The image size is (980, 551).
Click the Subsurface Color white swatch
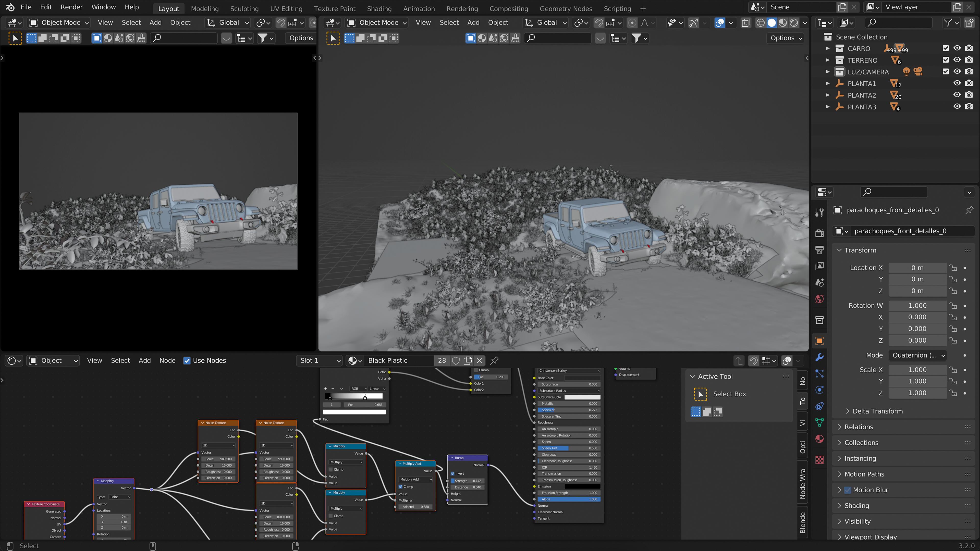pos(582,397)
